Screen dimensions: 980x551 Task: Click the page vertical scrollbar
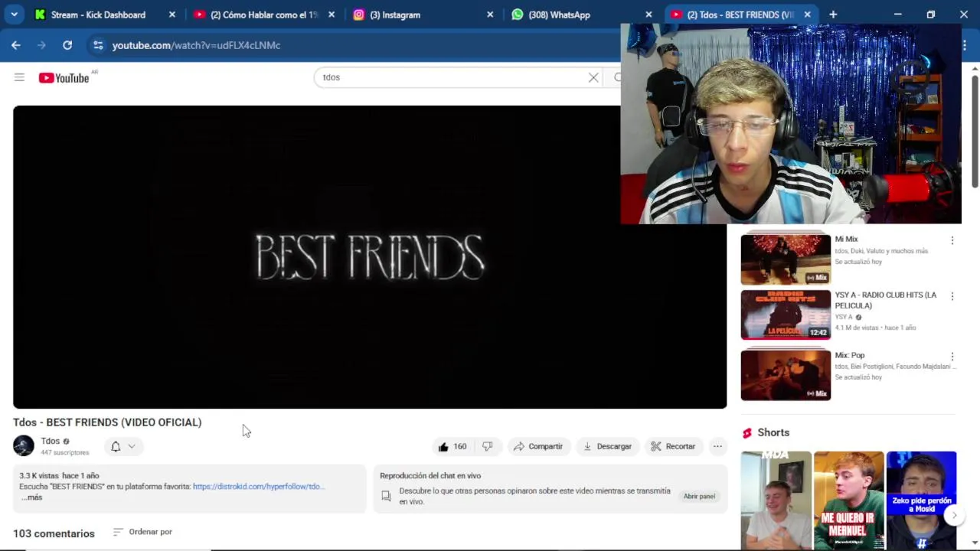(x=975, y=130)
